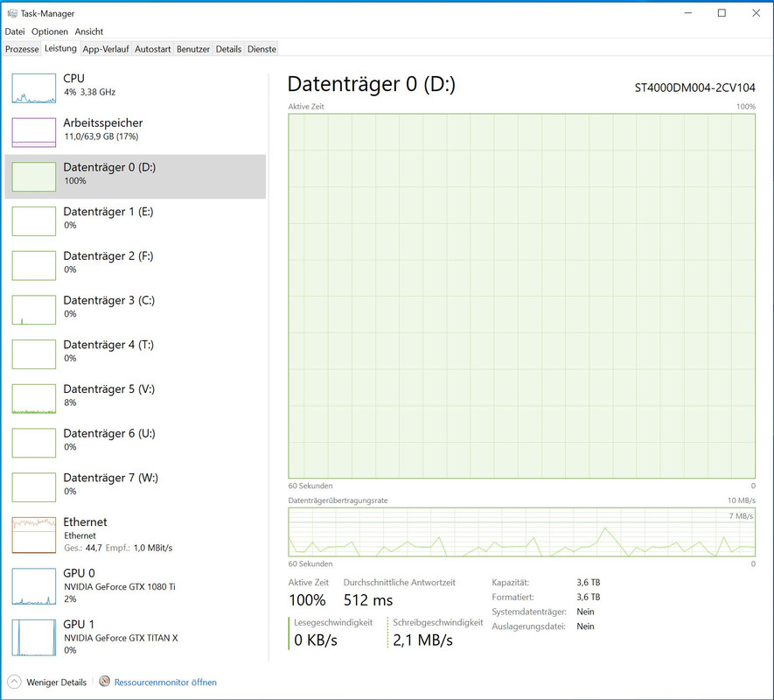
Task: Click the NVIDIA GeForce GTX 1080 Ti text
Action: tap(120, 587)
